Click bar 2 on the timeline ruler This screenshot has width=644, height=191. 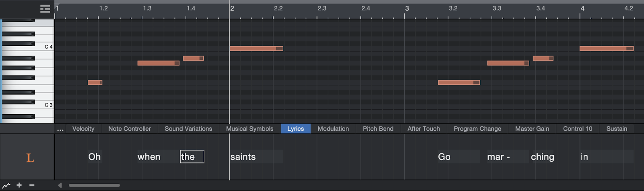232,8
